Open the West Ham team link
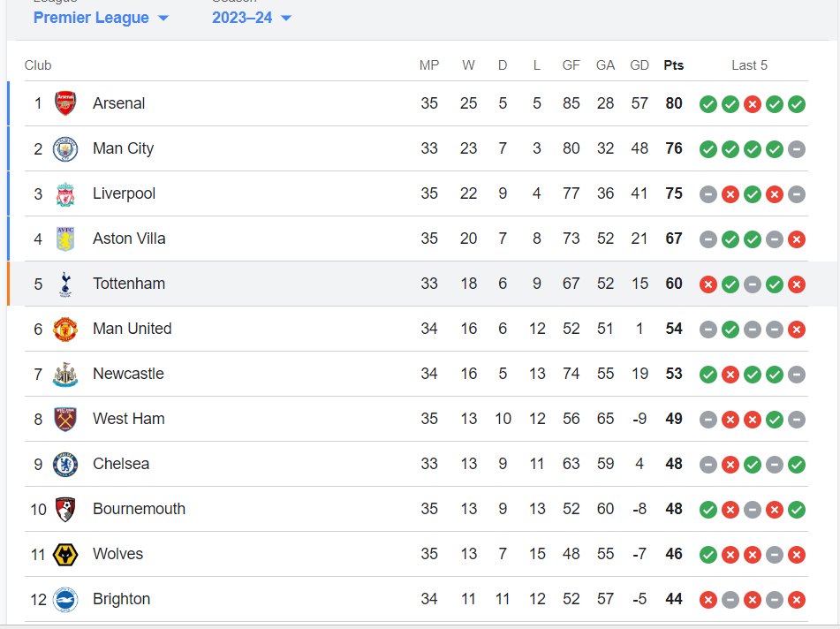Image resolution: width=840 pixels, height=629 pixels. 129,419
